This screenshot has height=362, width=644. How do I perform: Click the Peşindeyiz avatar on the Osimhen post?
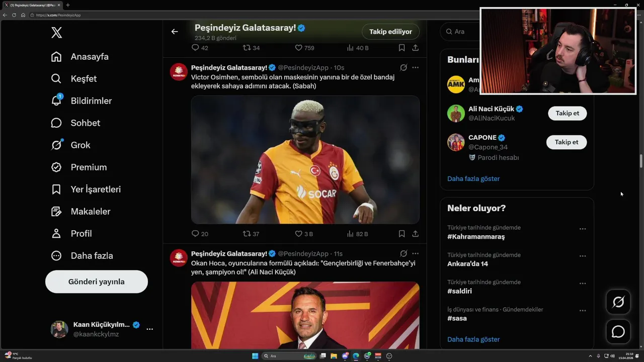point(179,72)
